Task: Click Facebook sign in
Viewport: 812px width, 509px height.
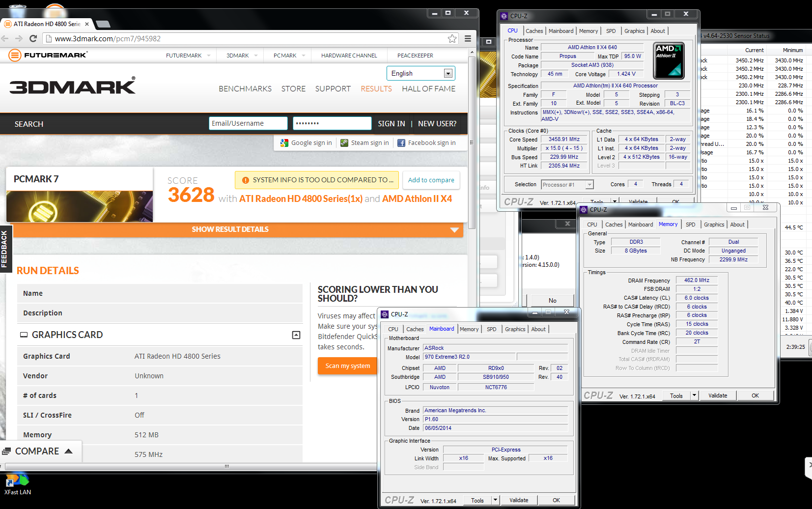Action: tap(426, 143)
